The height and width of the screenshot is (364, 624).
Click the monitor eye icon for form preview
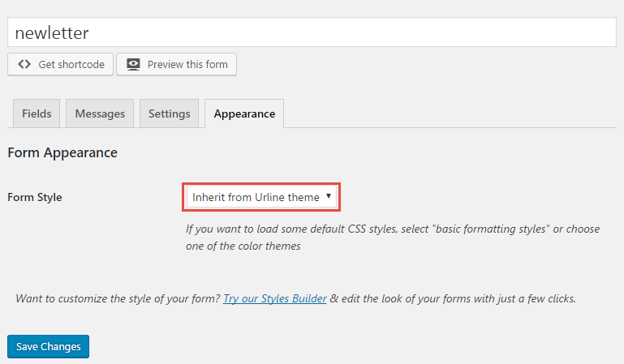(133, 64)
